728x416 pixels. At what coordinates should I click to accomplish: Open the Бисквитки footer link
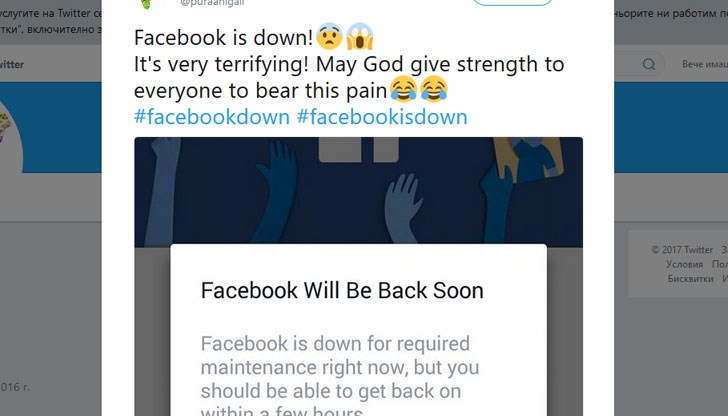[690, 279]
